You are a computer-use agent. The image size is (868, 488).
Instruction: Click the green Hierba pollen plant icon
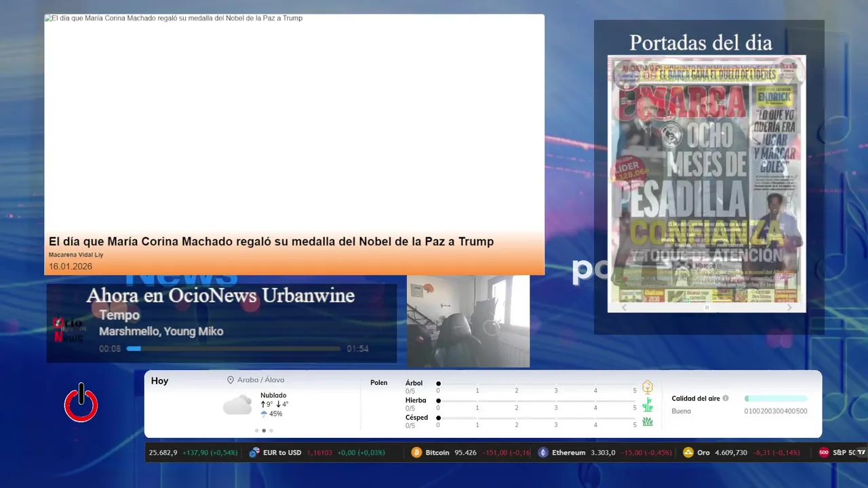(x=648, y=405)
